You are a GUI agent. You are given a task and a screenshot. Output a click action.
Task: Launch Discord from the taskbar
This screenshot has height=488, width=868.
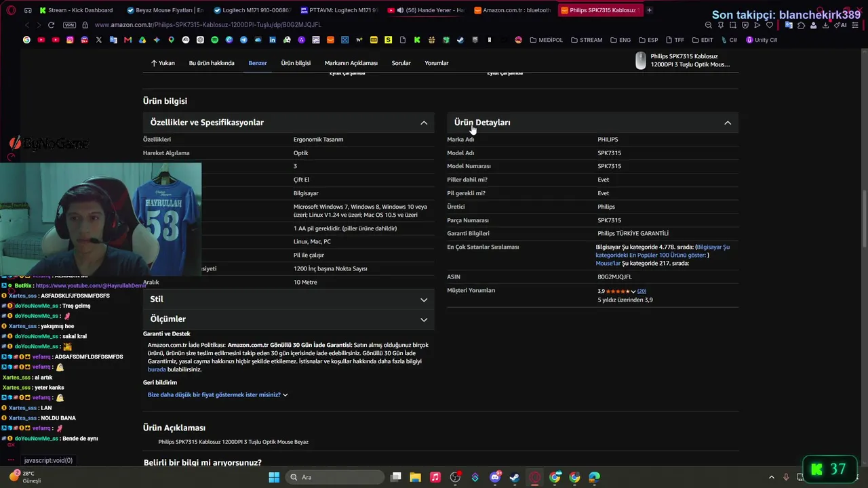point(495,477)
